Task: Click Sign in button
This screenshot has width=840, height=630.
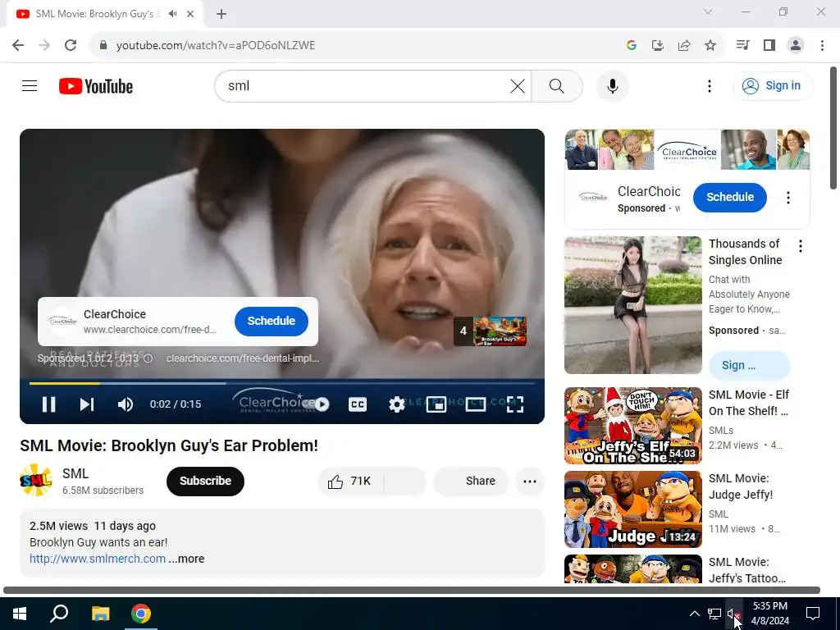Action: 773,85
